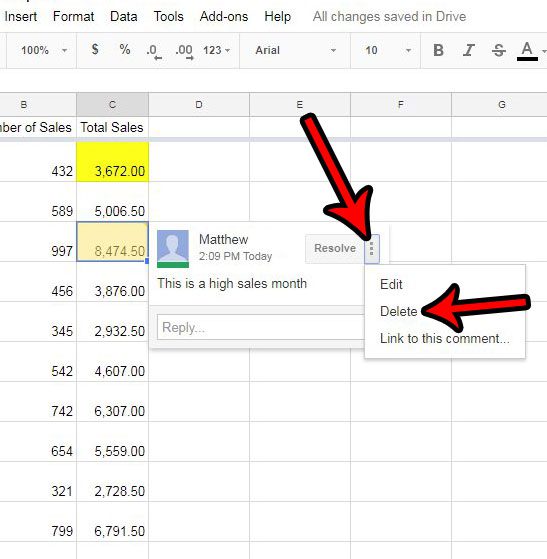The image size is (547, 559).
Task: Choose Link to this comment option
Action: 445,338
